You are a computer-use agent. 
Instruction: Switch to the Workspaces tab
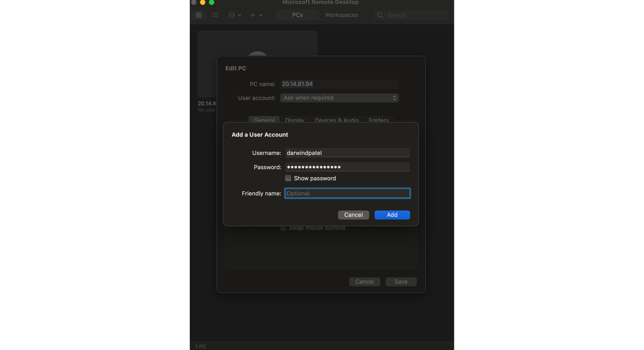pos(341,15)
